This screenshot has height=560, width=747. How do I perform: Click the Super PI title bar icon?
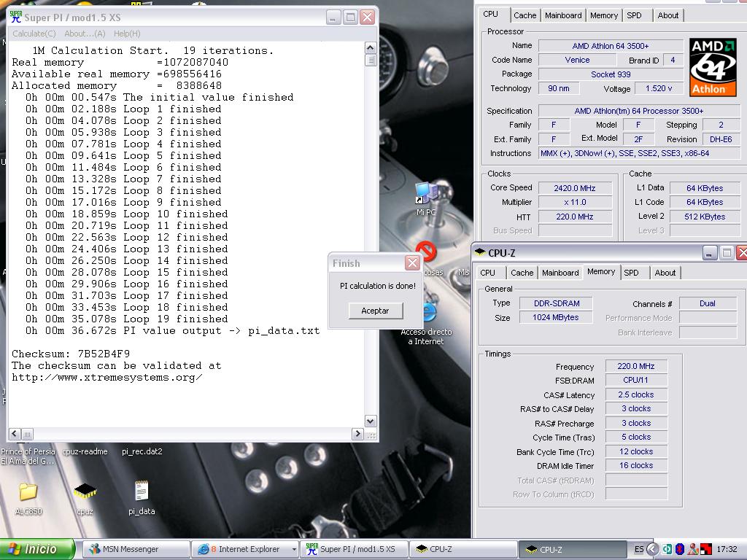point(16,17)
